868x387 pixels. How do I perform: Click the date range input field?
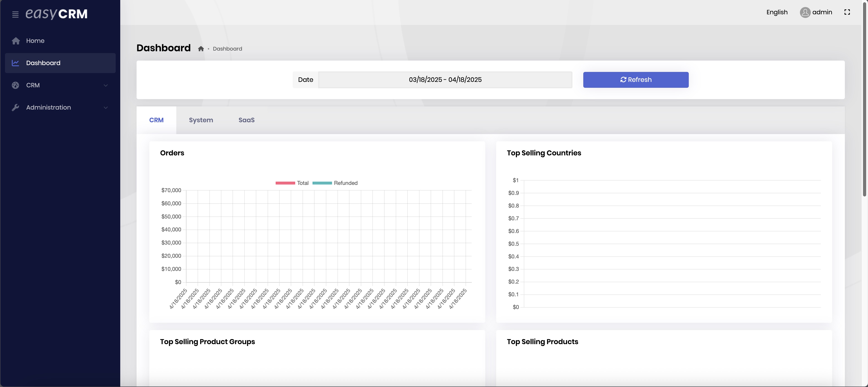point(445,80)
